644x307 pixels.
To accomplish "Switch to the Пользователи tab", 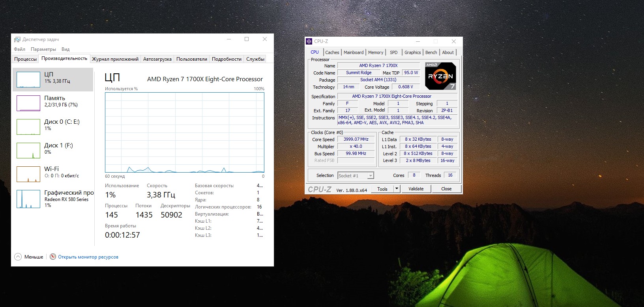I will 192,59.
